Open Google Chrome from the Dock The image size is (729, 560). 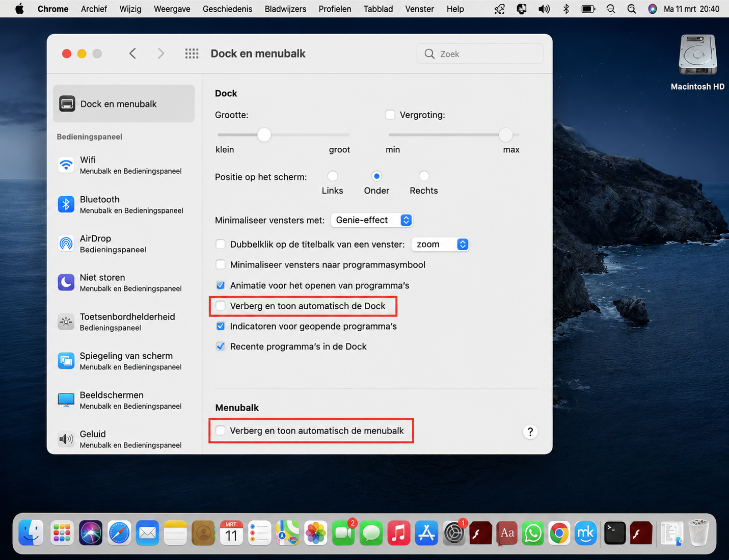point(559,533)
